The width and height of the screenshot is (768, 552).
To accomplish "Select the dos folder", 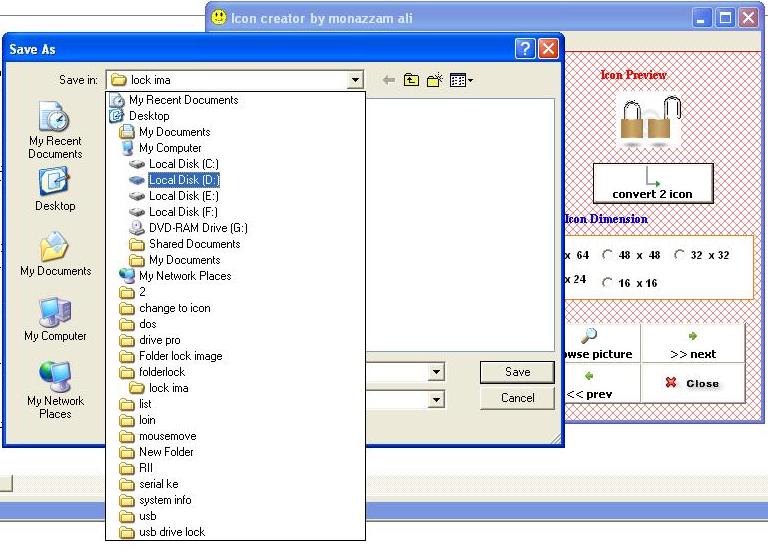I will (236, 324).
